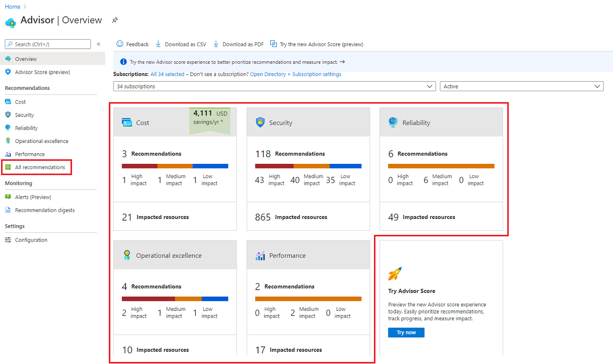The image size is (613, 364).
Task: Click Try the new Advisor Score (preview)
Action: pyautogui.click(x=317, y=44)
